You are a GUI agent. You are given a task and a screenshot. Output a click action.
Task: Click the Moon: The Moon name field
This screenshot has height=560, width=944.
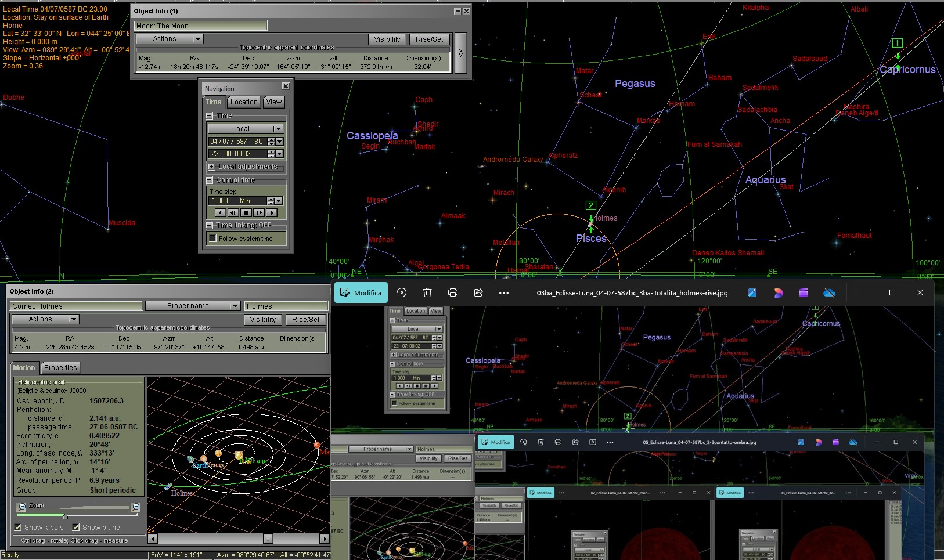[x=201, y=26]
